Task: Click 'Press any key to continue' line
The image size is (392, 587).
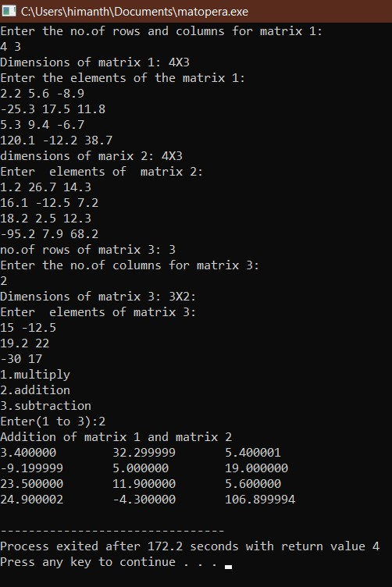Action: click(109, 562)
